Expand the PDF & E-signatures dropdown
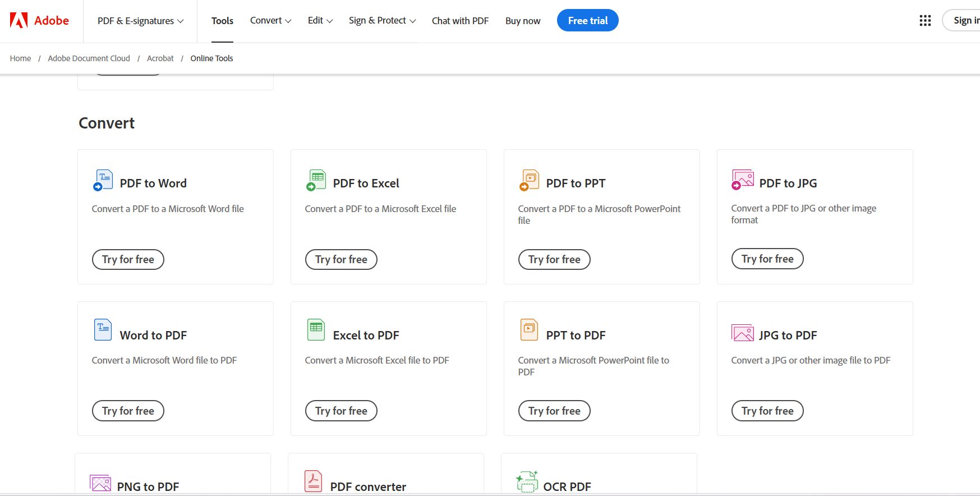 tap(140, 21)
